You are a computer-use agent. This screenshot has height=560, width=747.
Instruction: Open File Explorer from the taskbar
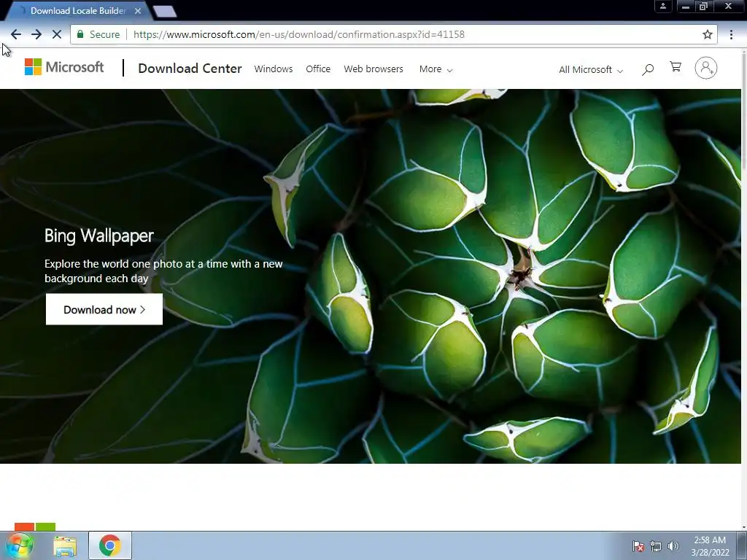click(x=65, y=546)
